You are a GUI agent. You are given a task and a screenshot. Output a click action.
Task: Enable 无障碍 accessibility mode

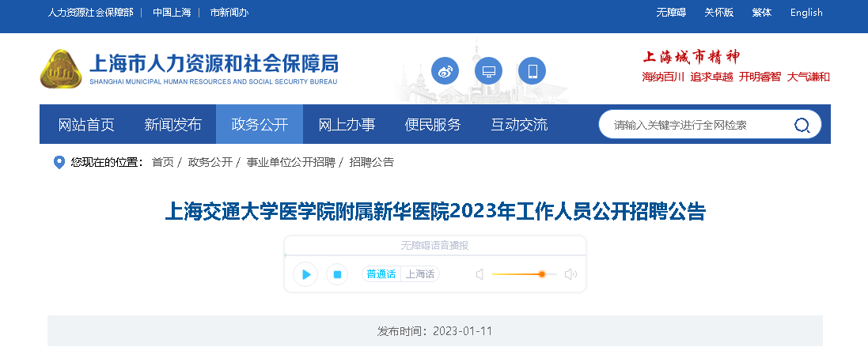point(671,12)
